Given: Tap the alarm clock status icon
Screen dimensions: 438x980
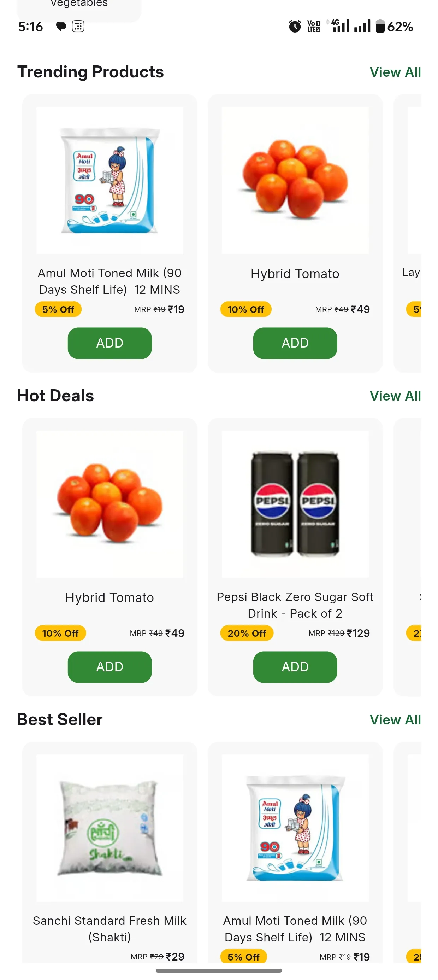Looking at the screenshot, I should (x=294, y=26).
